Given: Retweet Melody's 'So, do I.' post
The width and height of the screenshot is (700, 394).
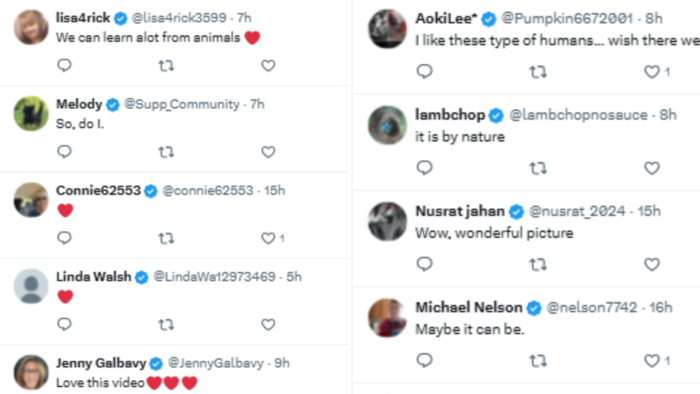Looking at the screenshot, I should click(x=166, y=152).
